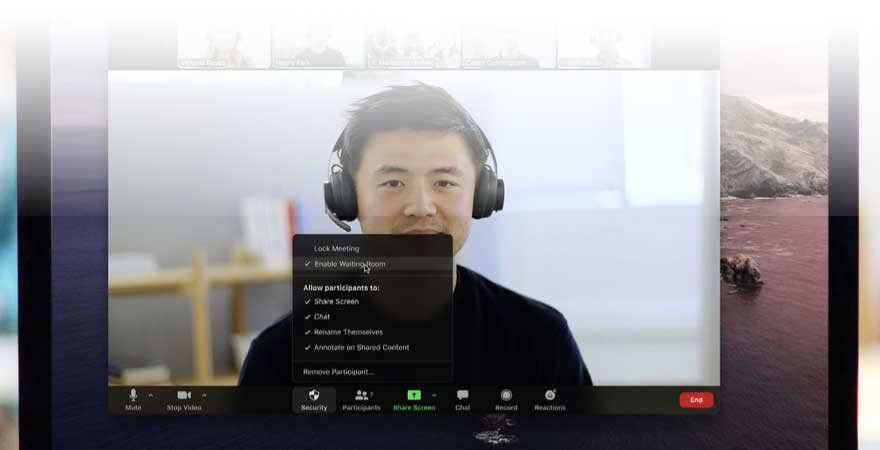This screenshot has width=880, height=450.
Task: Choose Remove Participant... in the menu
Action: click(x=338, y=372)
